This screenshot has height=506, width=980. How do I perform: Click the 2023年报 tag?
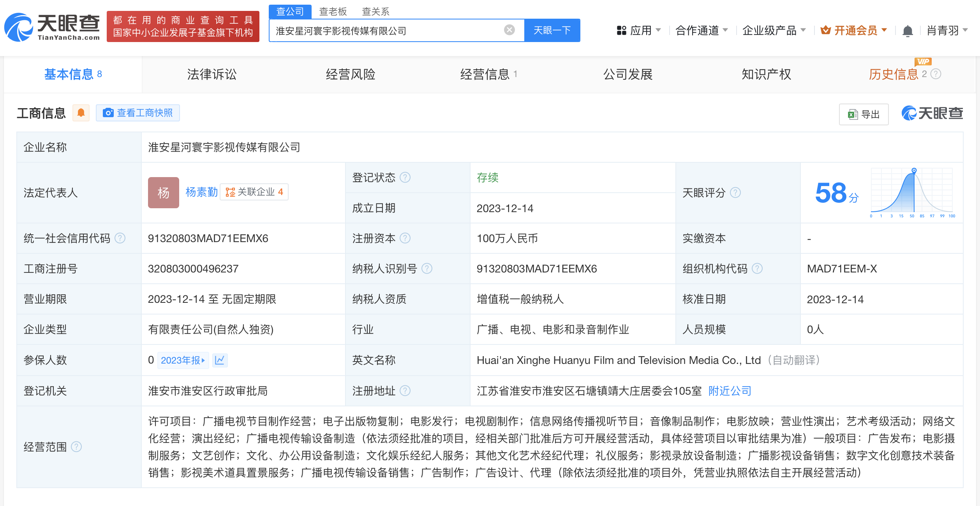pyautogui.click(x=183, y=360)
